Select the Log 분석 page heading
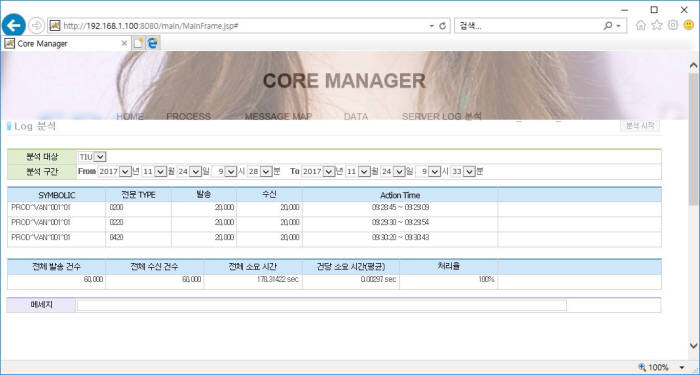The height and width of the screenshot is (375, 700). [x=35, y=126]
